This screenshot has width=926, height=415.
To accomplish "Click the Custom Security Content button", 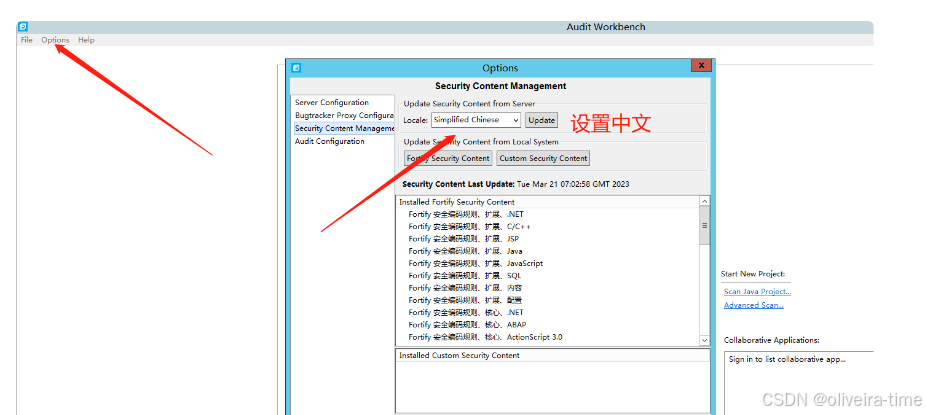I will point(543,158).
